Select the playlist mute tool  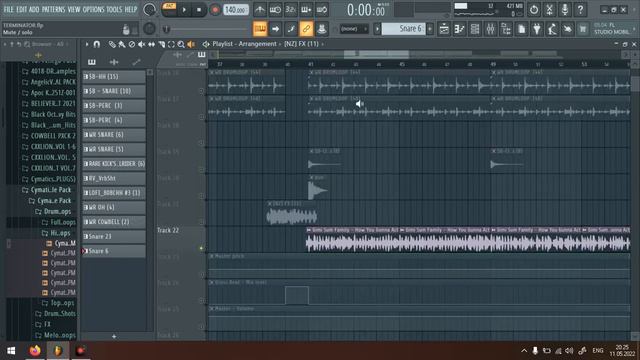141,44
